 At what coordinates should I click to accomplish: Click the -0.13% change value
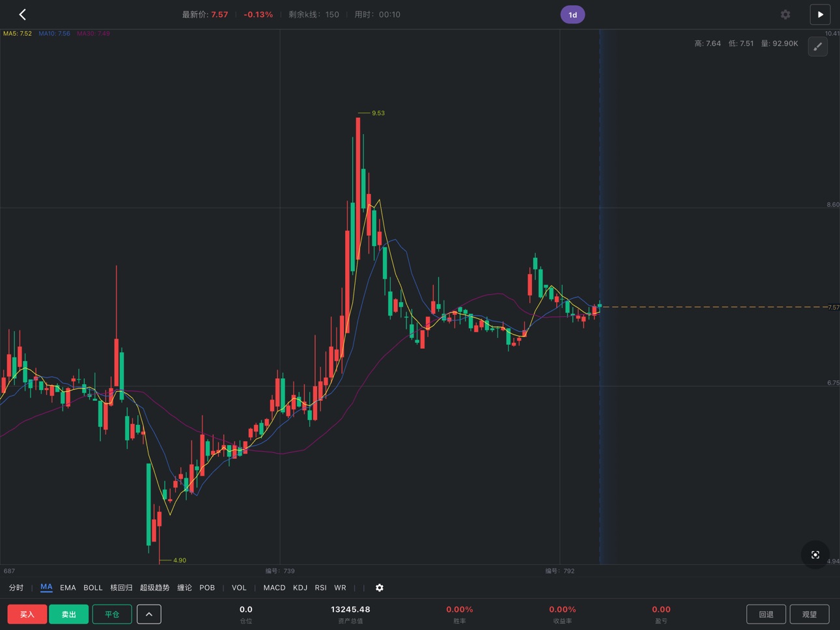click(258, 14)
